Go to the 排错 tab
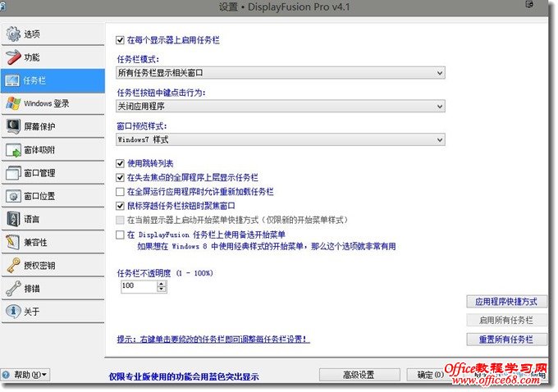This screenshot has width=558, height=392. (53, 289)
